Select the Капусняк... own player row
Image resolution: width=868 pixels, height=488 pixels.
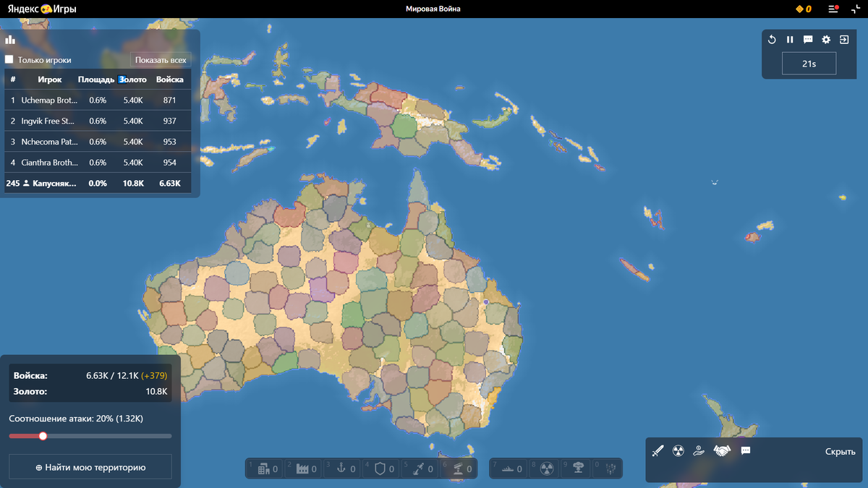(x=98, y=184)
